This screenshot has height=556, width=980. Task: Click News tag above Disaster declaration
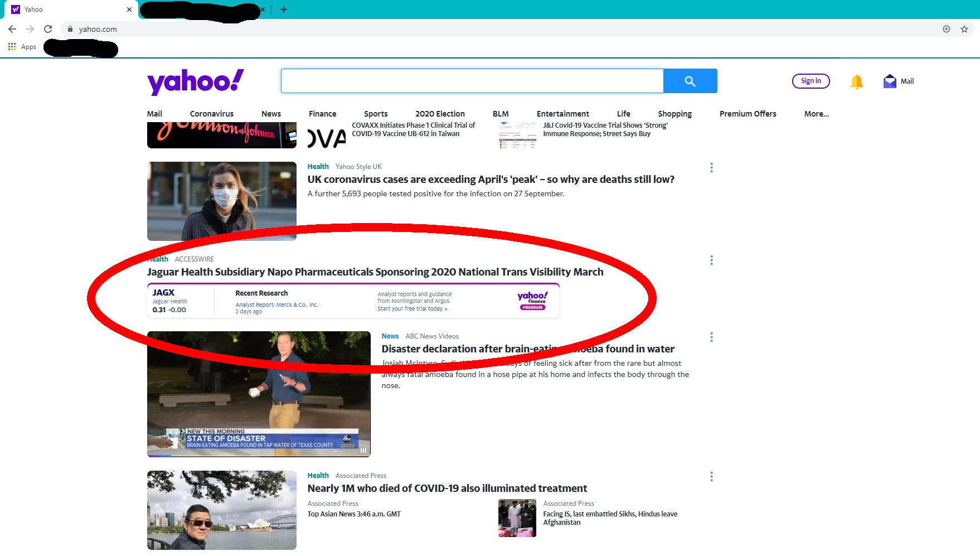click(390, 336)
